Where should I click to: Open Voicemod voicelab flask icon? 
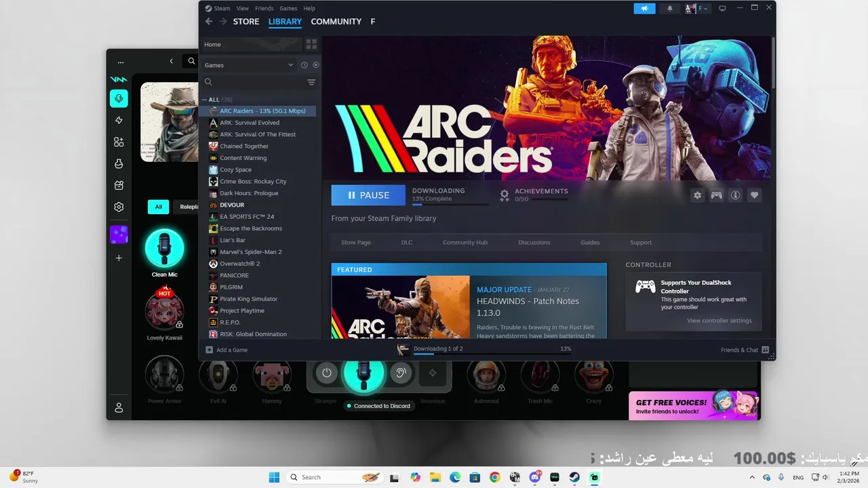[x=119, y=163]
